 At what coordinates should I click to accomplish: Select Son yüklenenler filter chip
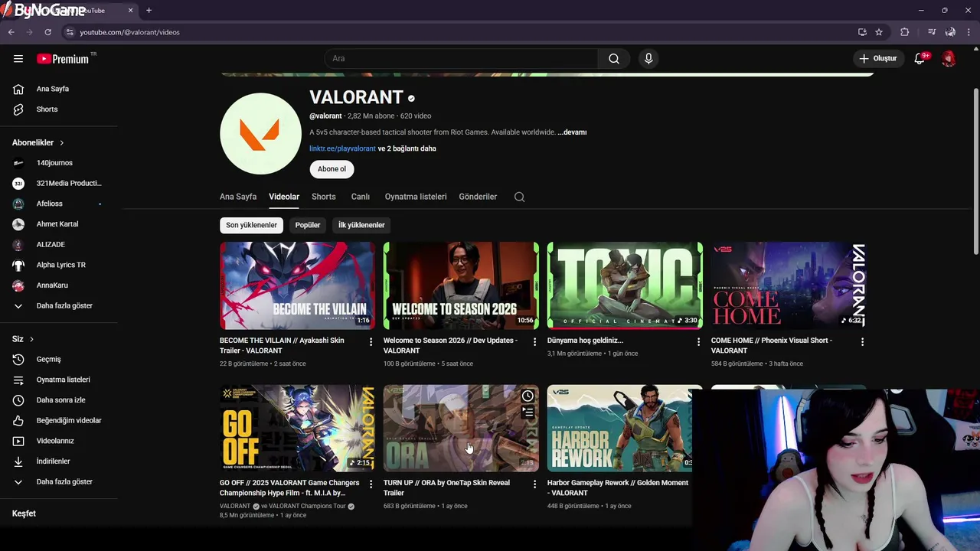point(251,225)
